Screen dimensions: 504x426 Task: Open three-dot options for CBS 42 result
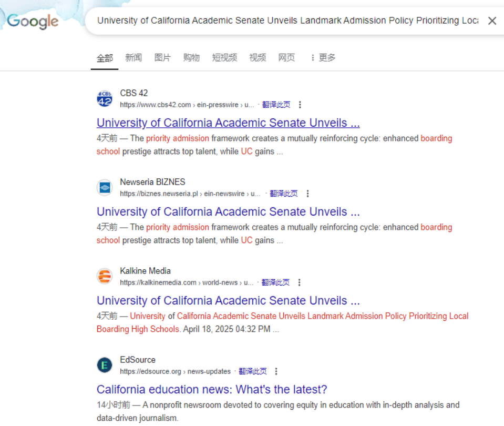pos(300,105)
